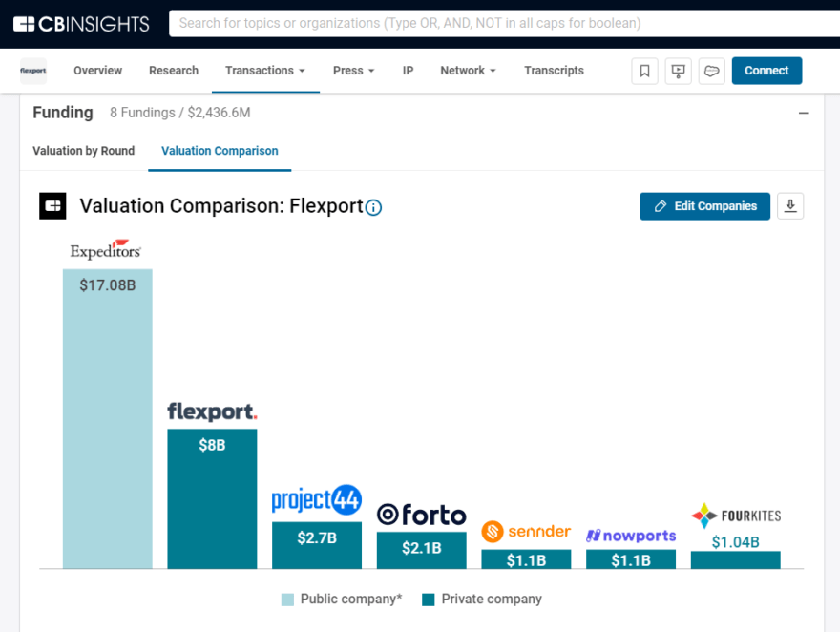
Task: Click the project44 logo in the chart
Action: click(316, 499)
